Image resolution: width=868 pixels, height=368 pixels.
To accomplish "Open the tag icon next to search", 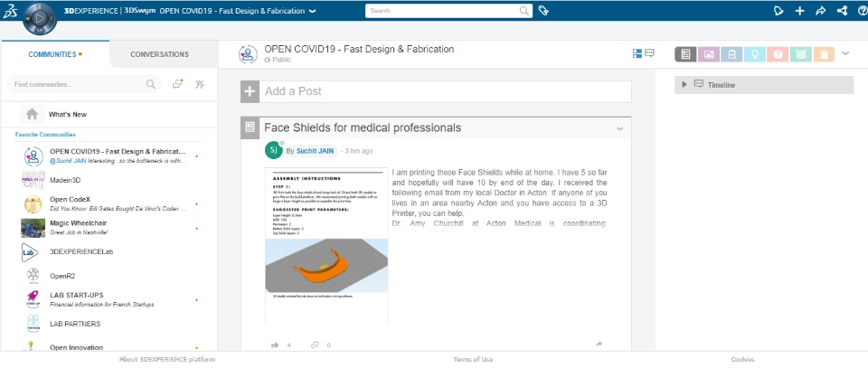I will pos(544,11).
